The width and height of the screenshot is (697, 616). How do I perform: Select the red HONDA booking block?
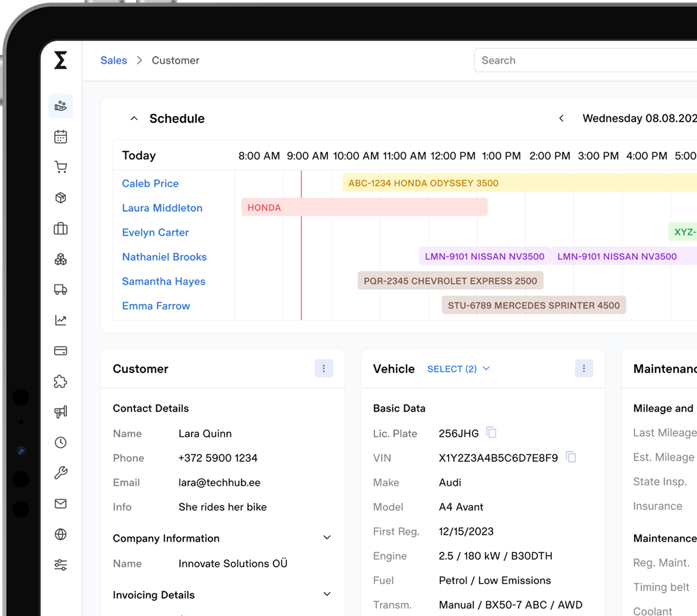point(364,207)
